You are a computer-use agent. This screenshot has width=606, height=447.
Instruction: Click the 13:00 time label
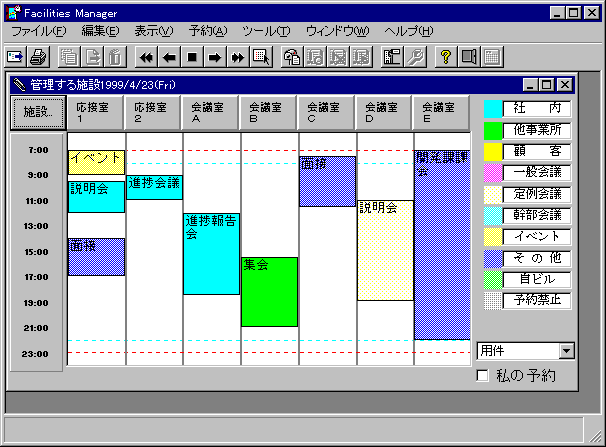(36, 226)
